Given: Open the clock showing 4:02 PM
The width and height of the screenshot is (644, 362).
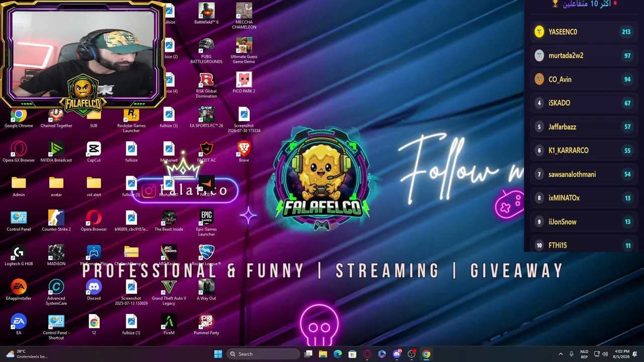Looking at the screenshot, I should point(622,354).
